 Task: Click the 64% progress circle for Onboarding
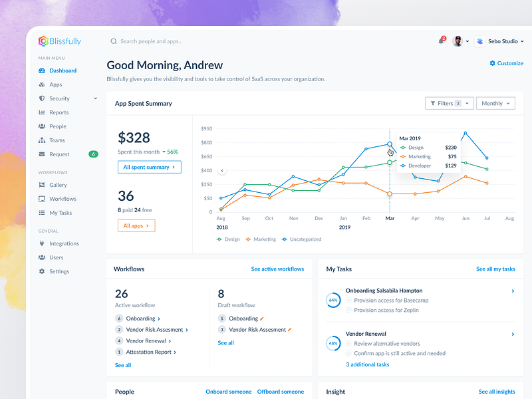(x=334, y=299)
